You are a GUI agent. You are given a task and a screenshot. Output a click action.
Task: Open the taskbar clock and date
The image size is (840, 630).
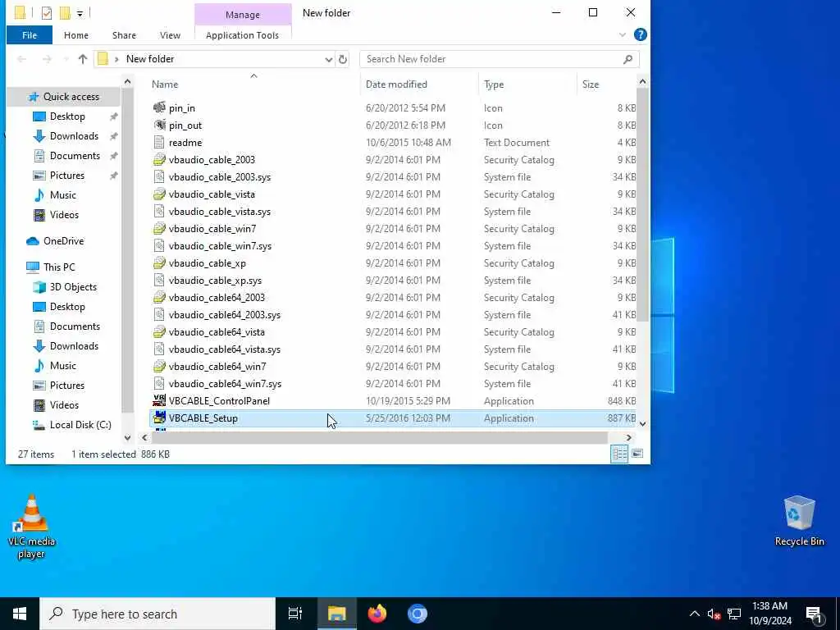coord(769,614)
